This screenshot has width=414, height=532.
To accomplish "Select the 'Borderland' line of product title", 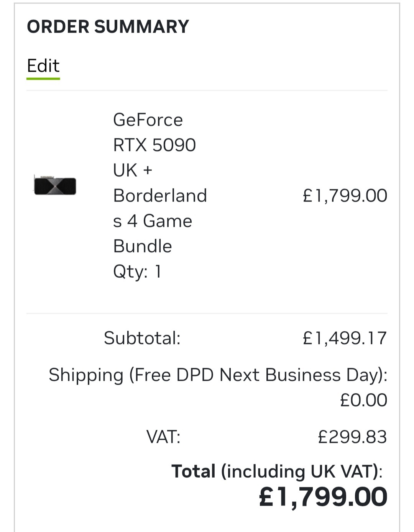I will point(160,196).
